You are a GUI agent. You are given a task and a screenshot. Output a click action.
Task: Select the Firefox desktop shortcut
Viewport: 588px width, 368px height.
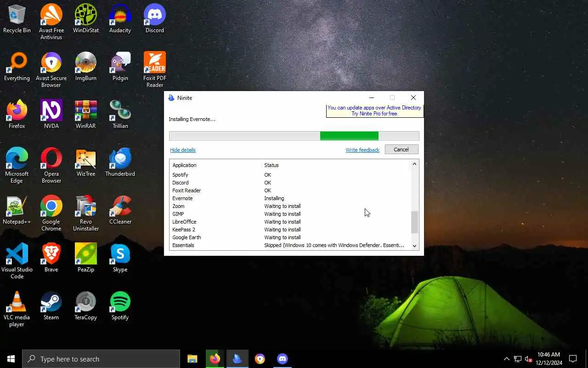point(17,115)
